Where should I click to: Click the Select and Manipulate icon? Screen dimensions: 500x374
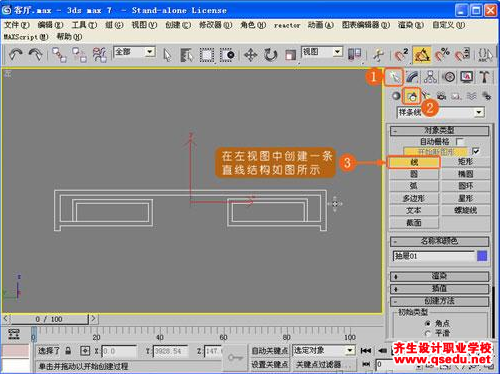[378, 55]
